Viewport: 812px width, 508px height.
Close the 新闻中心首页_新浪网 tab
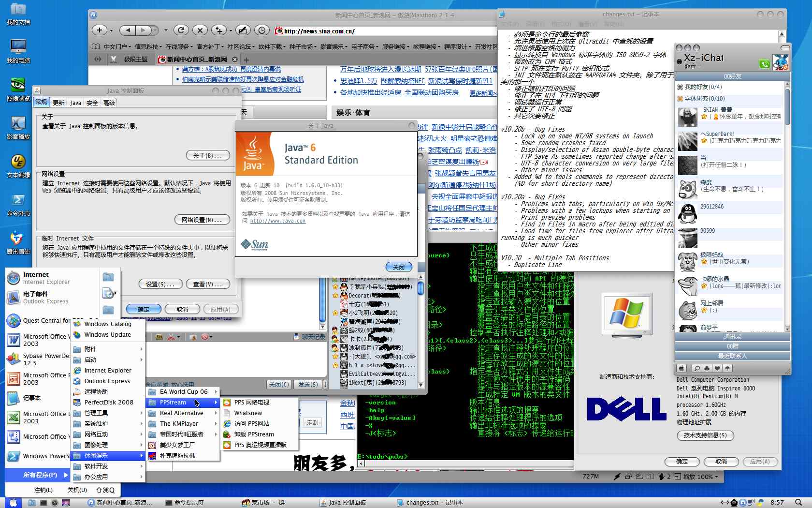pos(235,59)
